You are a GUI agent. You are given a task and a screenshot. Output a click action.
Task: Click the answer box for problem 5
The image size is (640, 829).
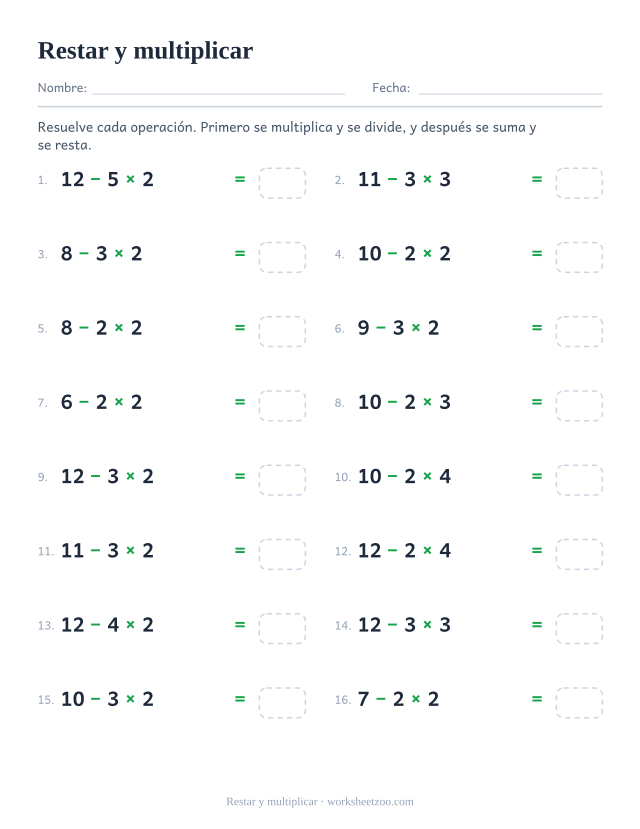point(282,331)
